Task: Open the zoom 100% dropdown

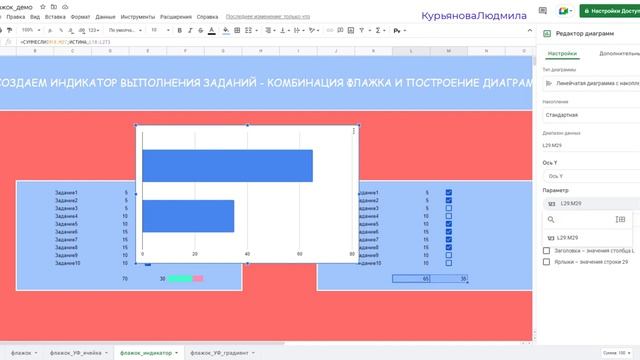Action: [31, 30]
